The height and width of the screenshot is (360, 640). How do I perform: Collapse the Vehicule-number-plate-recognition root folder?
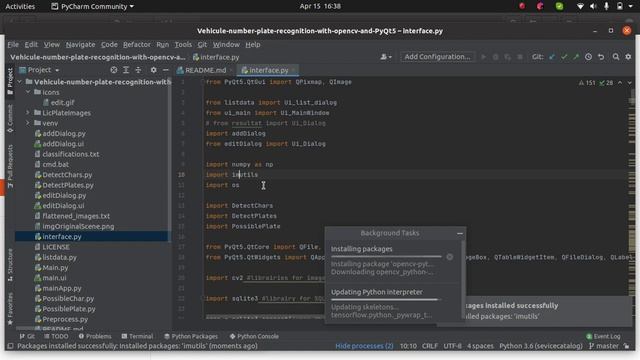[x=20, y=82]
